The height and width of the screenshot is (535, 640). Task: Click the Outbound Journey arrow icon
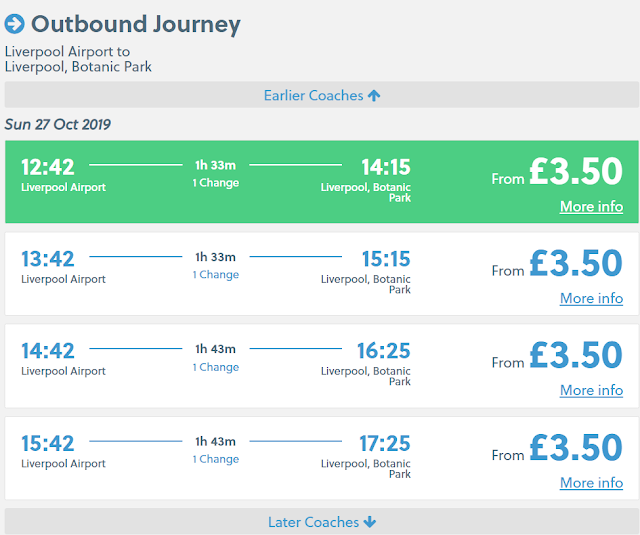[15, 23]
